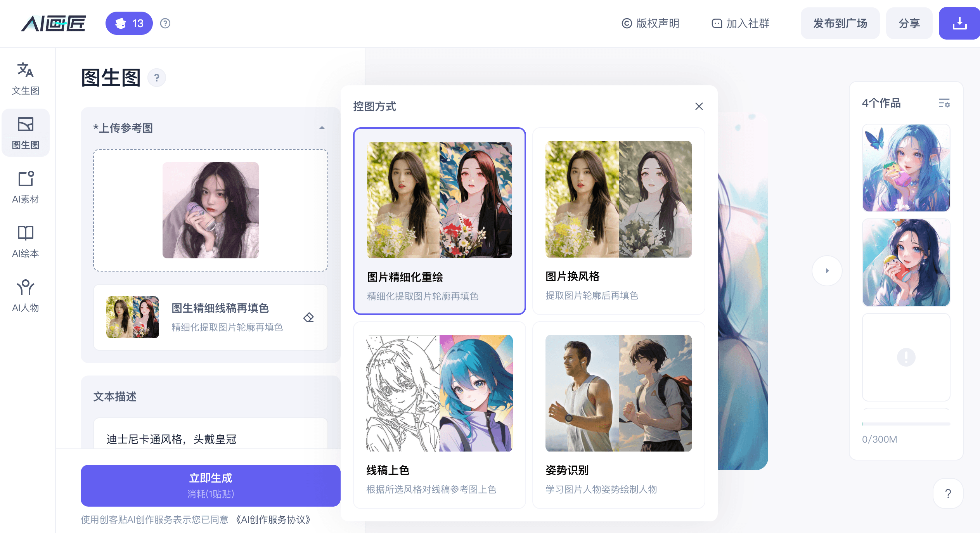Open AI绘本 sidebar item

pyautogui.click(x=26, y=242)
